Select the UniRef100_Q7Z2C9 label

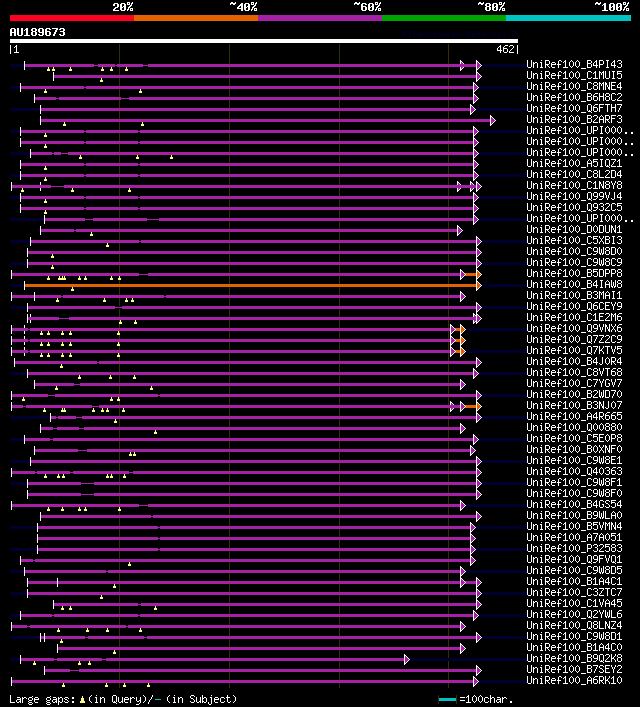(574, 339)
